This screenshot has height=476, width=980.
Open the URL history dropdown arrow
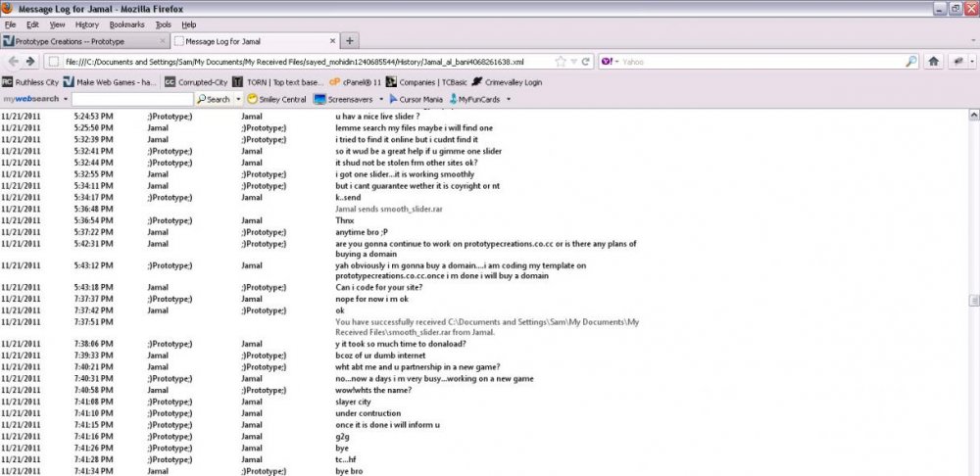[573, 61]
